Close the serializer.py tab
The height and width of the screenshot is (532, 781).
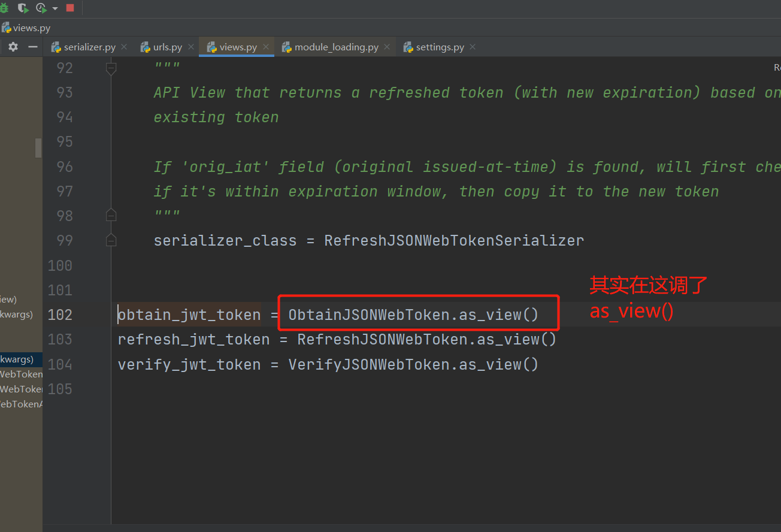(124, 47)
